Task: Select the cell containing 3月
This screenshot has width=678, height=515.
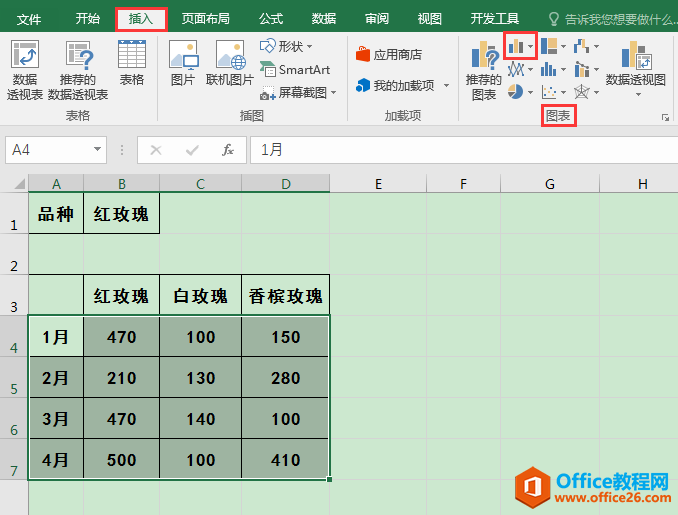Action: [x=56, y=419]
